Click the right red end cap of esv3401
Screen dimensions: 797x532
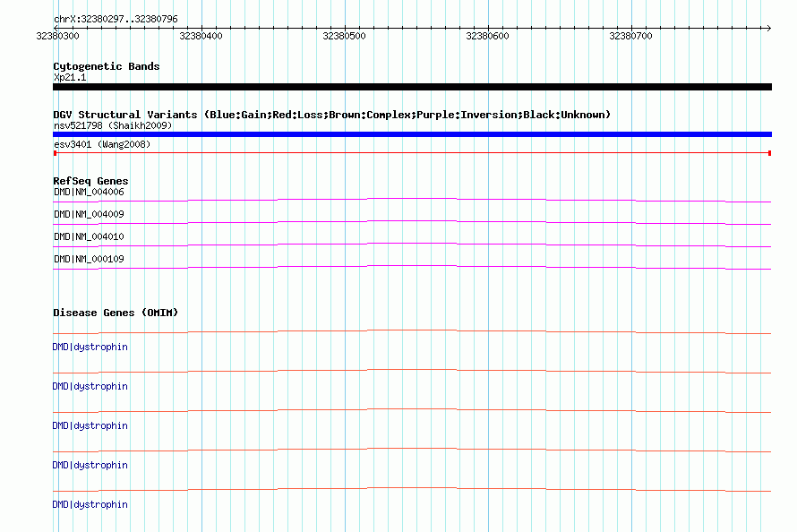point(769,153)
